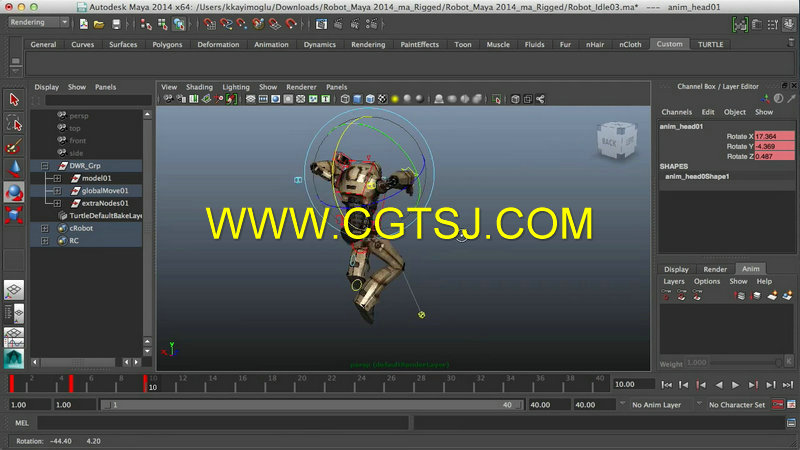Click the playback range slider bar
Screen dimensions: 800x450
[311, 405]
